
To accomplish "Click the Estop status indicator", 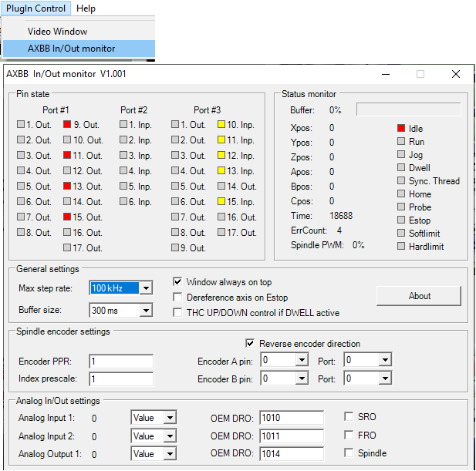I will point(401,220).
